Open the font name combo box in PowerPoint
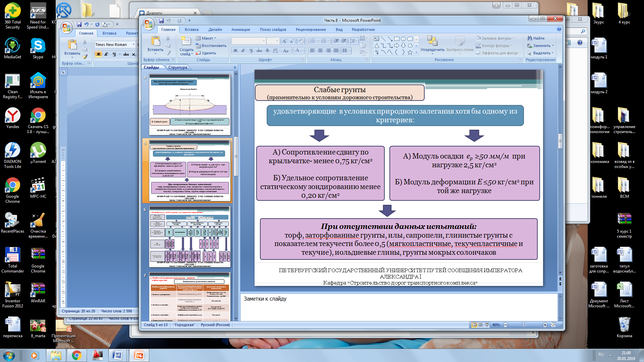 click(249, 41)
